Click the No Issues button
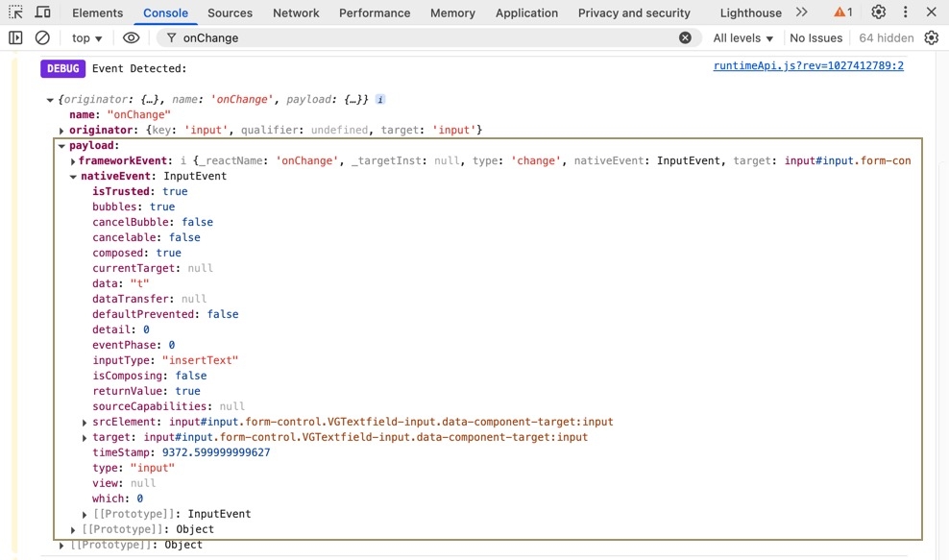949x560 pixels. 815,37
